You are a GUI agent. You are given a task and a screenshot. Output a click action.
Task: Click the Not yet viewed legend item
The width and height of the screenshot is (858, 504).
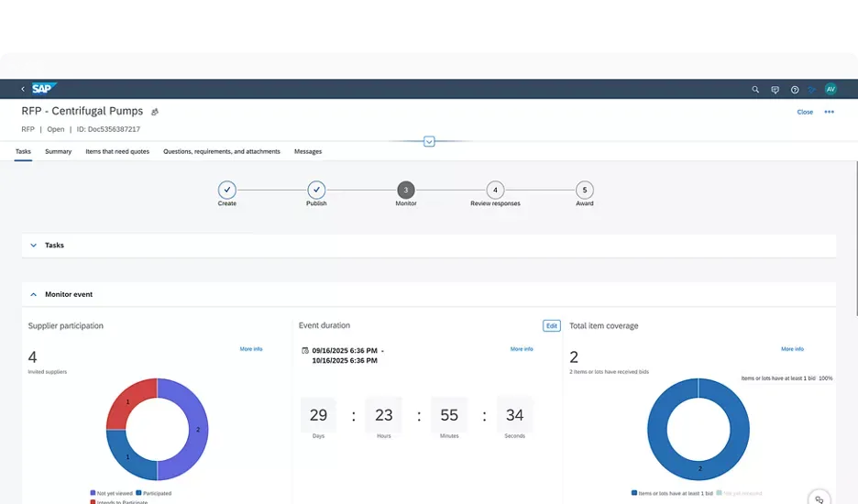coord(112,493)
